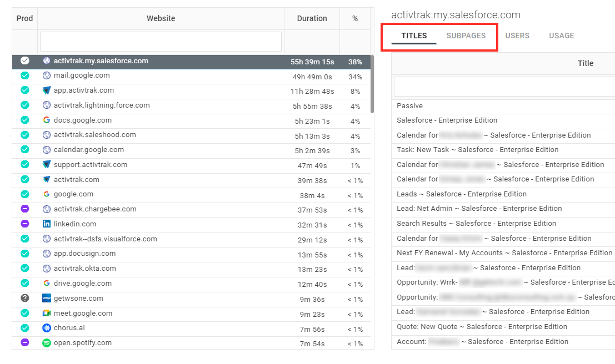Toggle unproductive status for open.spotify.com
615x364 pixels.
click(24, 342)
